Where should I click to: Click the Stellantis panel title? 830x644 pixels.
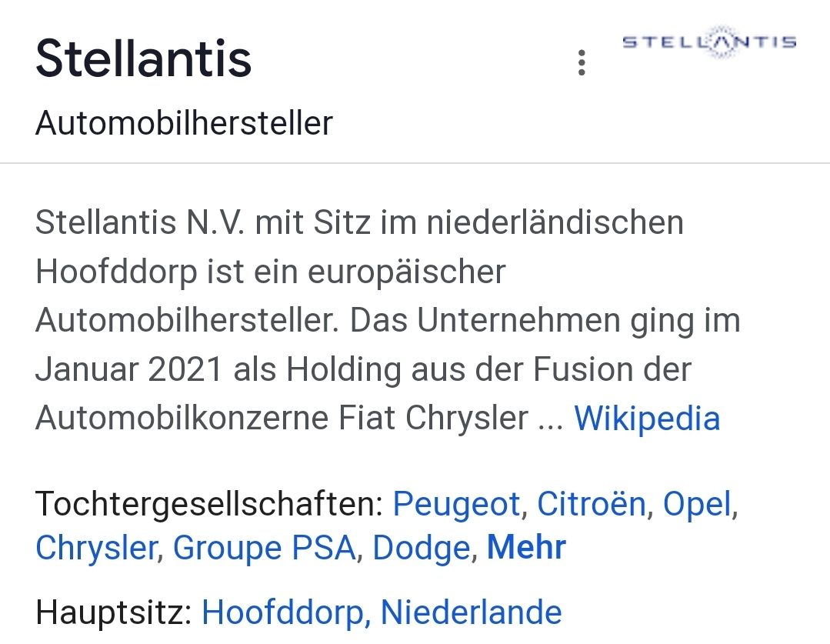click(x=144, y=58)
